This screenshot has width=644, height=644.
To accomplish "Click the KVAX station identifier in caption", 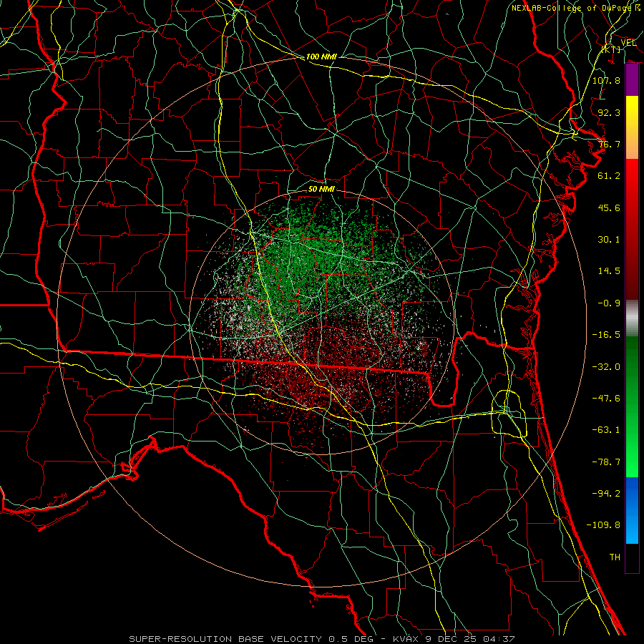I will [406, 639].
